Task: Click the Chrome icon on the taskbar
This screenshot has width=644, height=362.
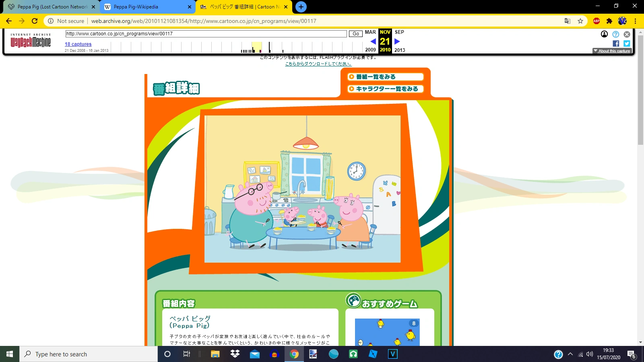Action: (x=294, y=354)
